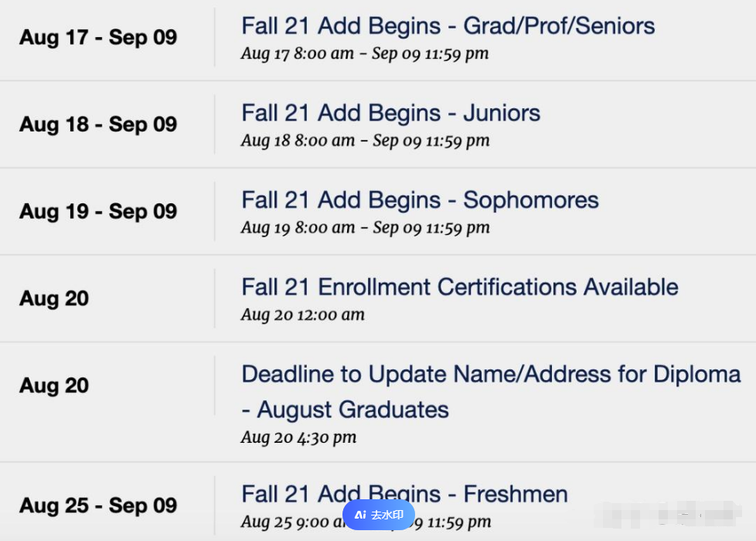This screenshot has height=541, width=756.
Task: Click the Aug 17 8:00 am time text
Action: coord(298,53)
